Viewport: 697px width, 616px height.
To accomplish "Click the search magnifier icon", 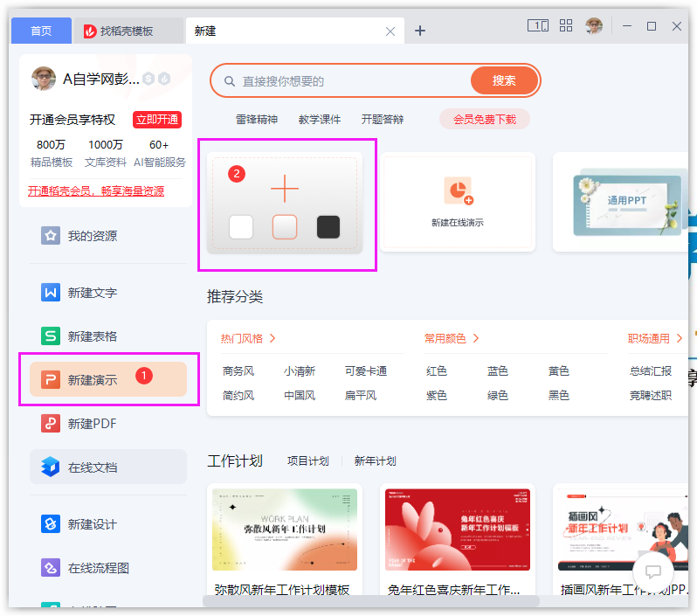I will point(230,81).
